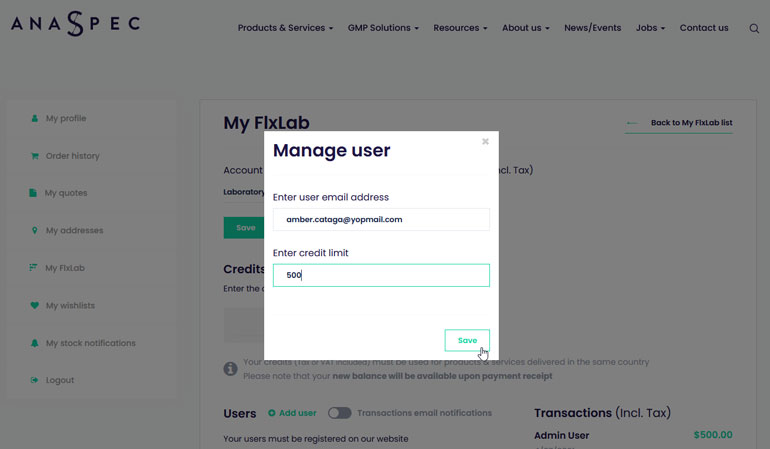Image resolution: width=770 pixels, height=449 pixels.
Task: Click the Logout arrow icon
Action: 34,380
